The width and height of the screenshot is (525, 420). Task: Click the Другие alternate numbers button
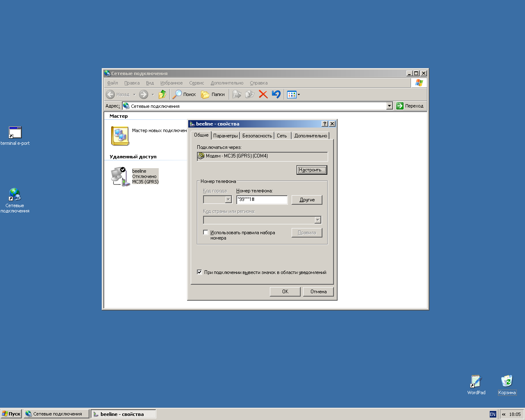(307, 200)
